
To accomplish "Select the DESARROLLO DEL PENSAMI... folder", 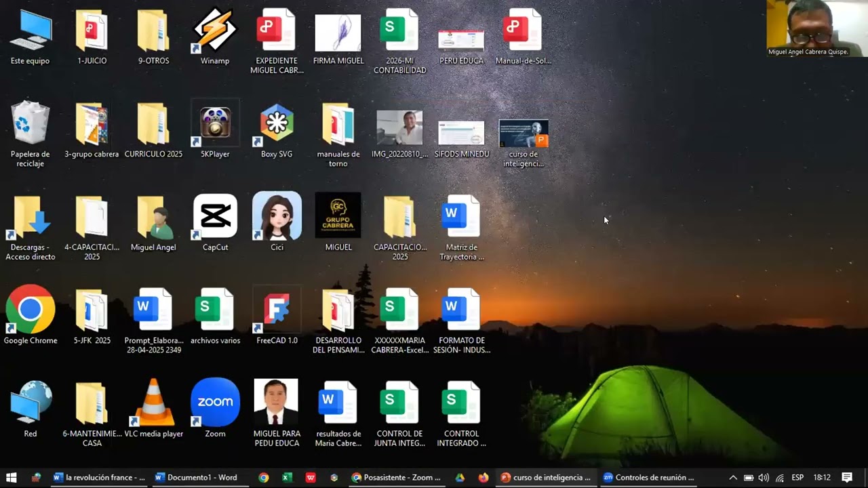I will [x=338, y=321].
